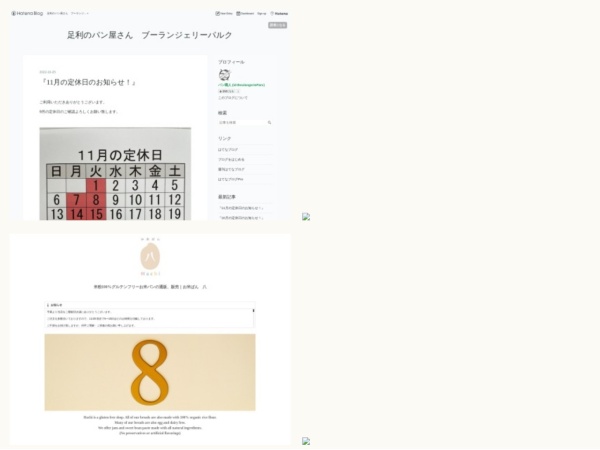Open New Entry in Hatena header
The width and height of the screenshot is (600, 450).
point(224,13)
